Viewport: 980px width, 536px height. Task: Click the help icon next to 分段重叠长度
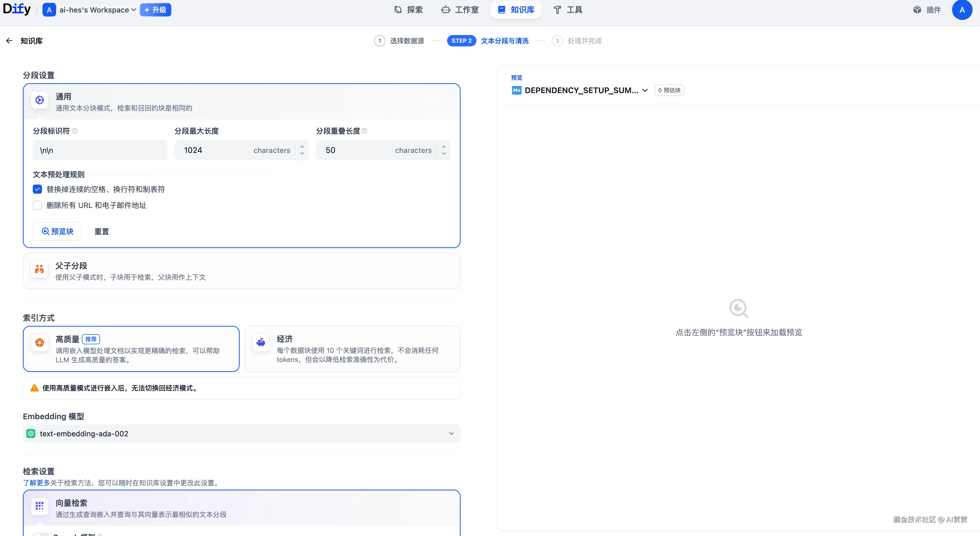pyautogui.click(x=365, y=131)
